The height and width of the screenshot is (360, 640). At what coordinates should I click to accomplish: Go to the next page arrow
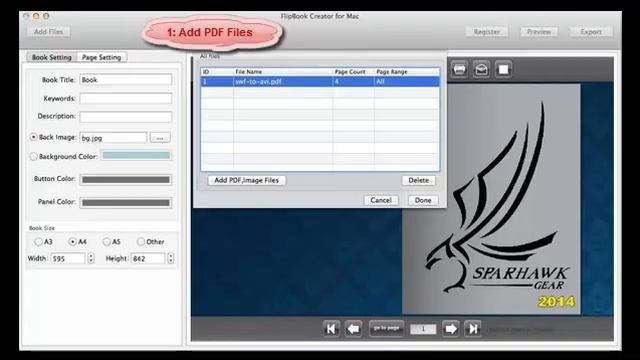[x=451, y=329]
